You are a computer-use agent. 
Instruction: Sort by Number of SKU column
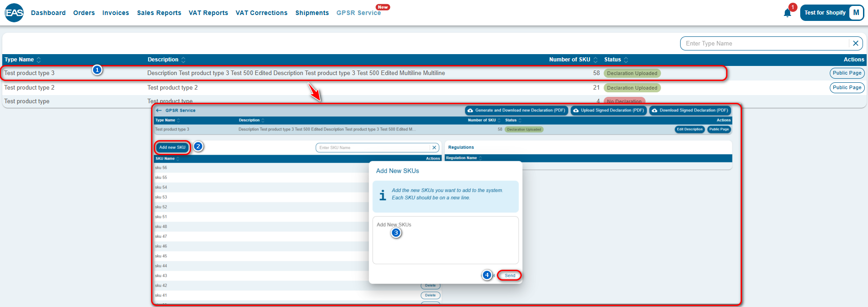pos(595,60)
